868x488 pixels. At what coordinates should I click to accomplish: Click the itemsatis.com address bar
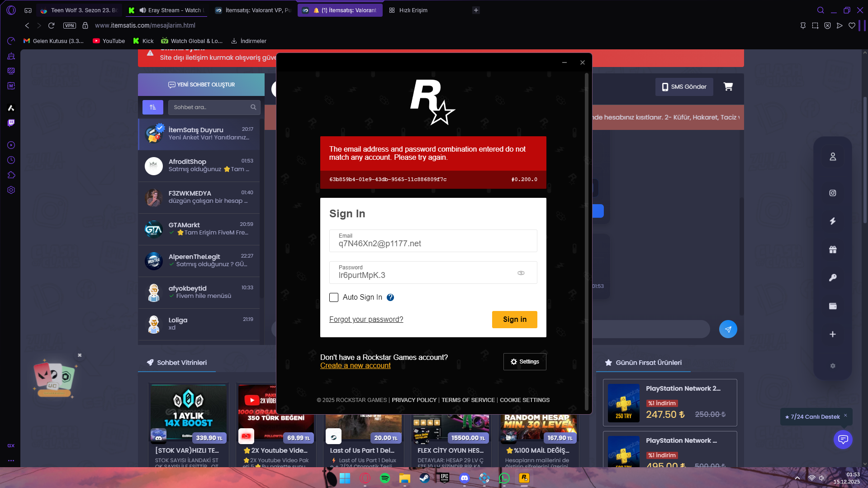click(x=145, y=25)
